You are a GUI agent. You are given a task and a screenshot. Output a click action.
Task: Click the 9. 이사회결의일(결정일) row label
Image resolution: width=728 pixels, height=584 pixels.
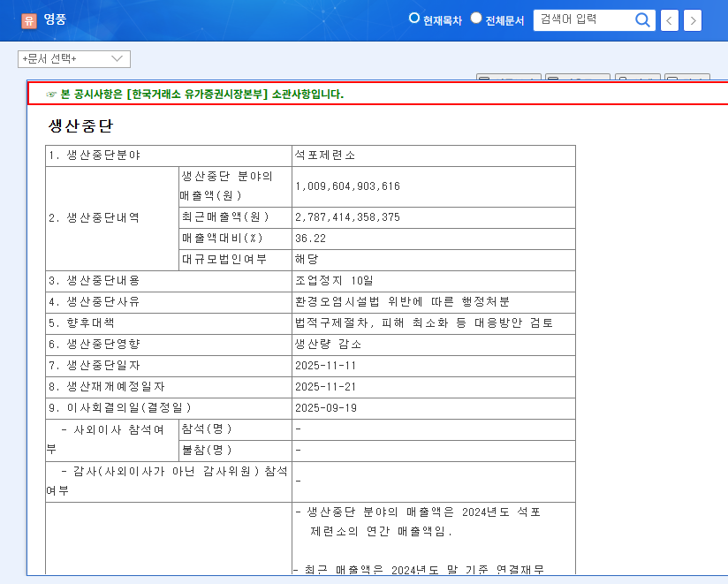(120, 408)
